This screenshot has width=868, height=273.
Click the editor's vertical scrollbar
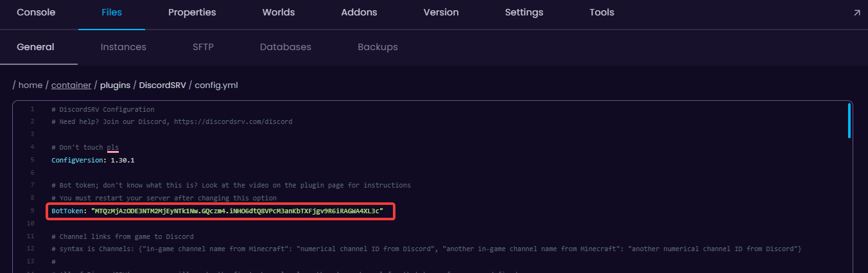coord(849,121)
